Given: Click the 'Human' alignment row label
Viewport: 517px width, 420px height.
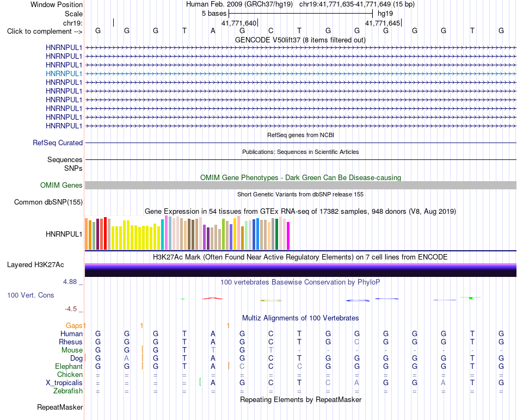Looking at the screenshot, I should 71,333.
